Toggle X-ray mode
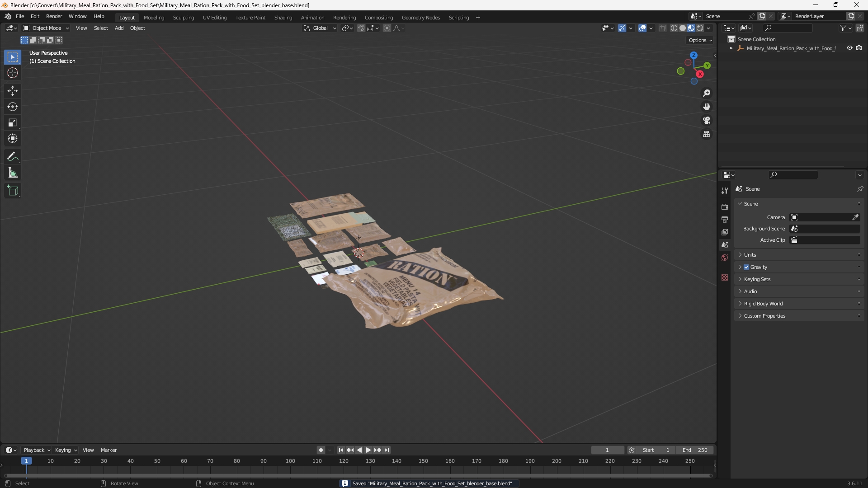The image size is (868, 488). tap(662, 28)
